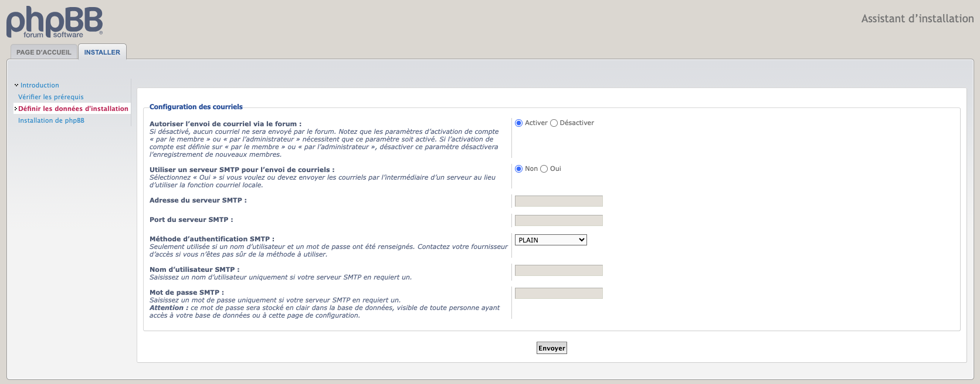Open the Page d'accueil tab
Screen dimensions: 980x384
pos(43,52)
